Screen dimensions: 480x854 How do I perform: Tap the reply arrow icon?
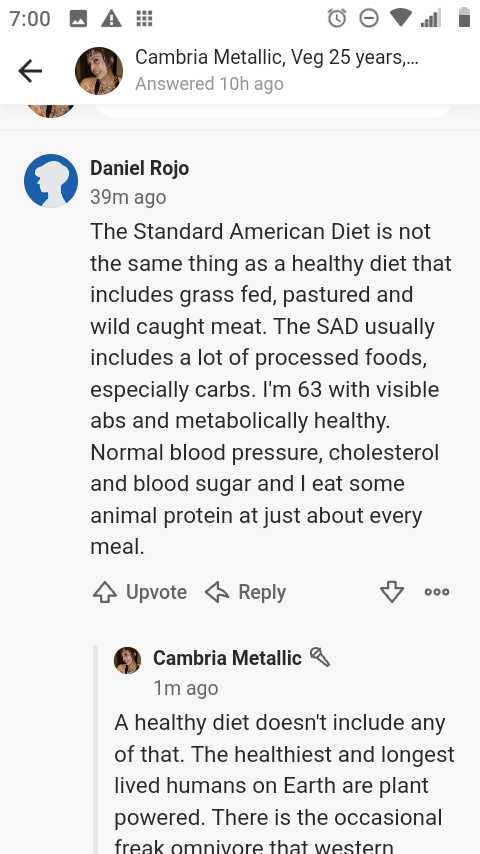click(x=217, y=592)
